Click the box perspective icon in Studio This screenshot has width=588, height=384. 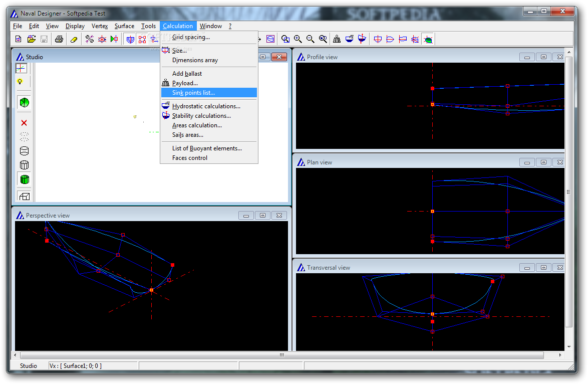(x=24, y=196)
